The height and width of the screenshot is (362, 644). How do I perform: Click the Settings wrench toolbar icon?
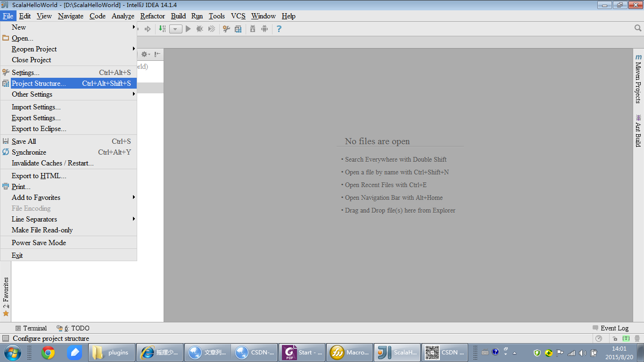(226, 29)
